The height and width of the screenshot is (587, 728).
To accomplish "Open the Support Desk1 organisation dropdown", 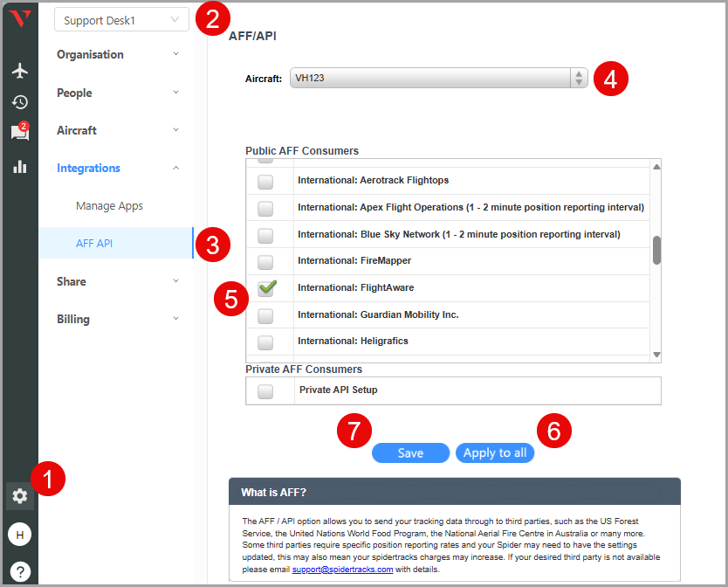I will (121, 20).
